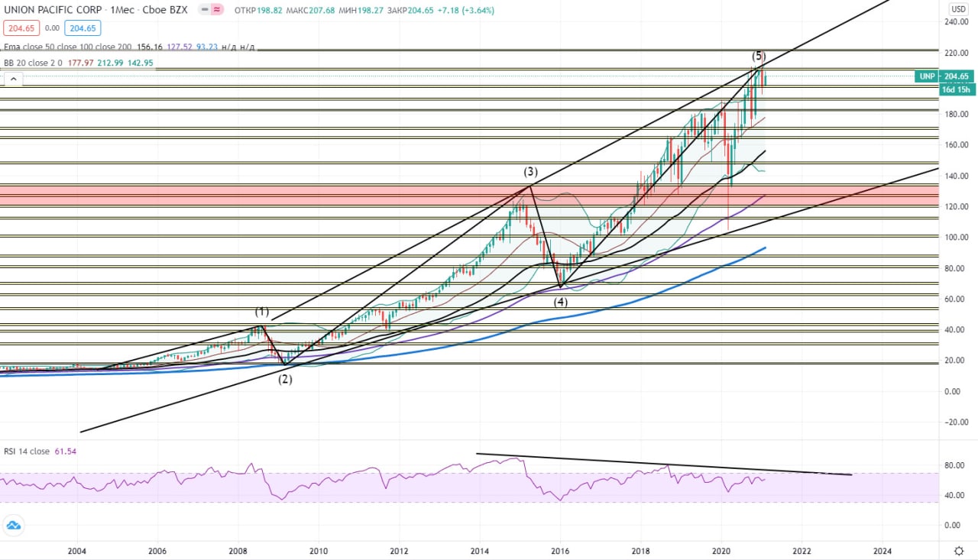This screenshot has height=560, width=978.
Task: Click the EMA value 156.16
Action: (150, 47)
